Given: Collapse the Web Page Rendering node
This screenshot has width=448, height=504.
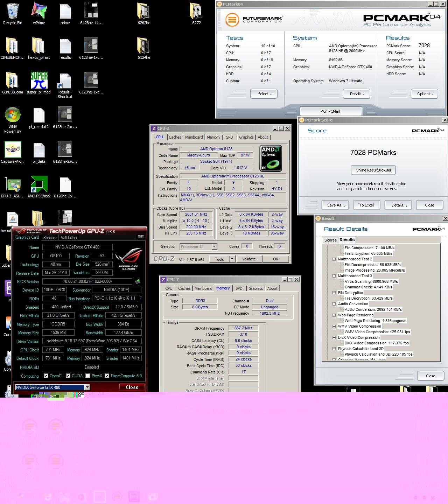Looking at the screenshot, I should point(334,315).
